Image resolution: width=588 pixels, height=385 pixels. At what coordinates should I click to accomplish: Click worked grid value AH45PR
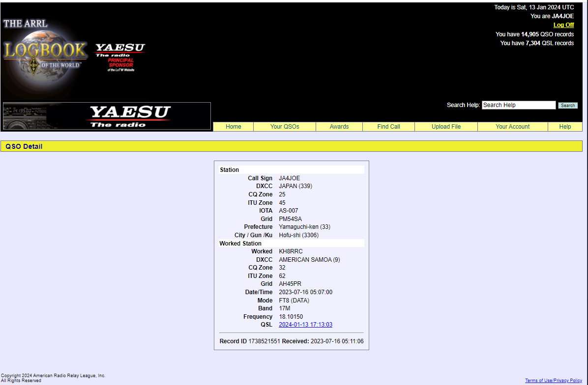tap(290, 284)
